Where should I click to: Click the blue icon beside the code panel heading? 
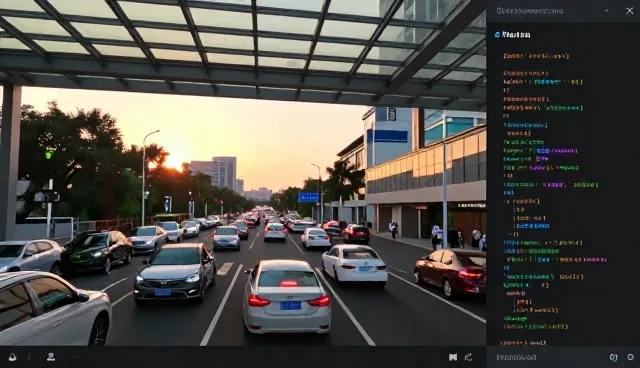pyautogui.click(x=497, y=35)
